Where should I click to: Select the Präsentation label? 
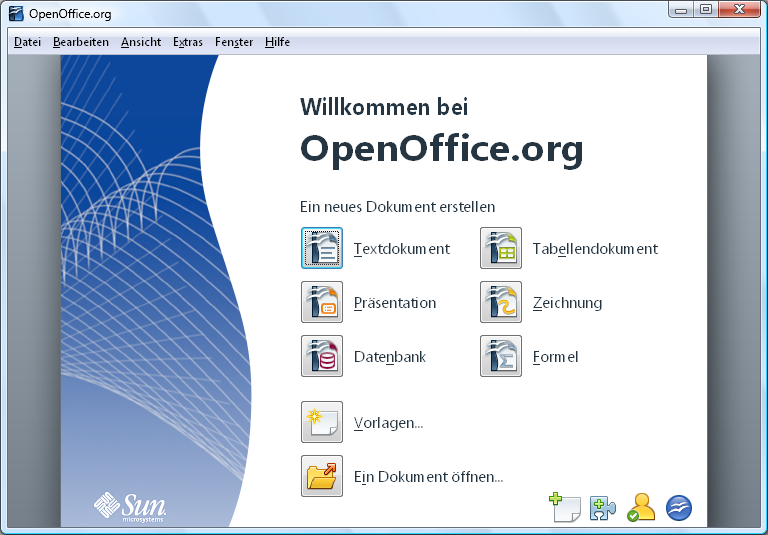coord(395,303)
